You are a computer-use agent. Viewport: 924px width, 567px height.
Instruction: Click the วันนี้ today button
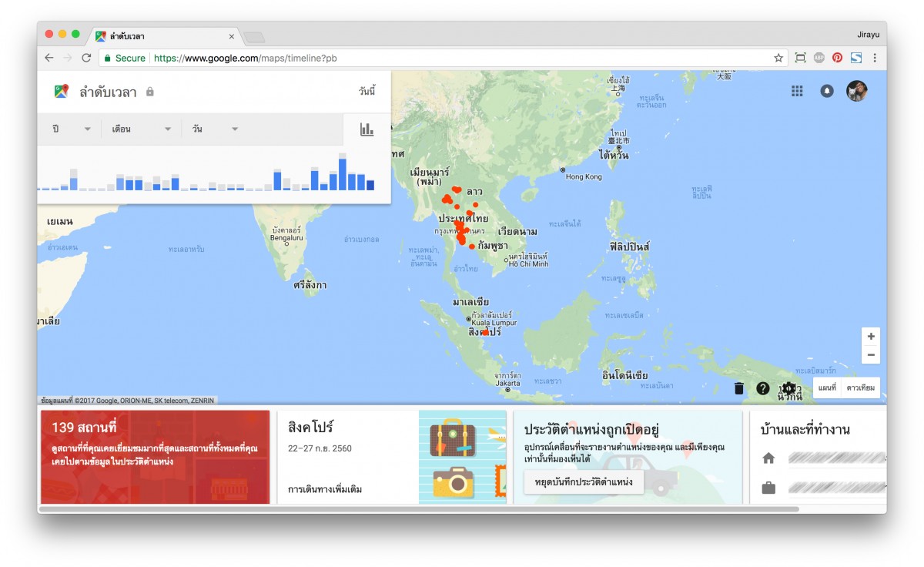click(367, 92)
